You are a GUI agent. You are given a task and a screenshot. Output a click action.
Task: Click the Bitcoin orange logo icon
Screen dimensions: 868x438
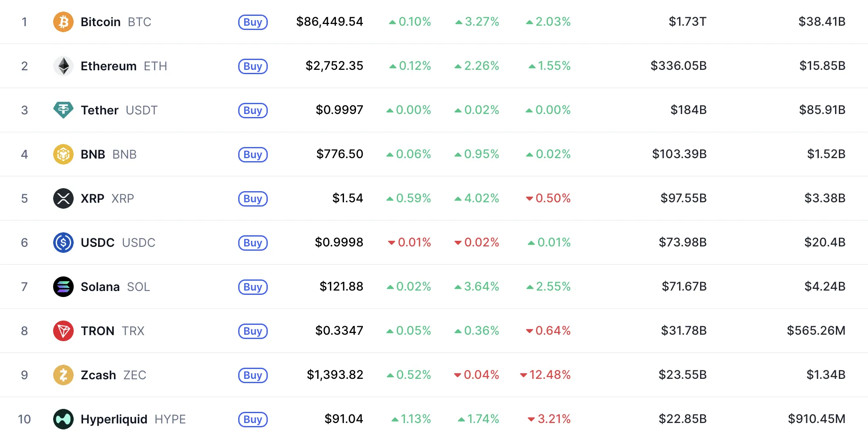[x=63, y=22]
